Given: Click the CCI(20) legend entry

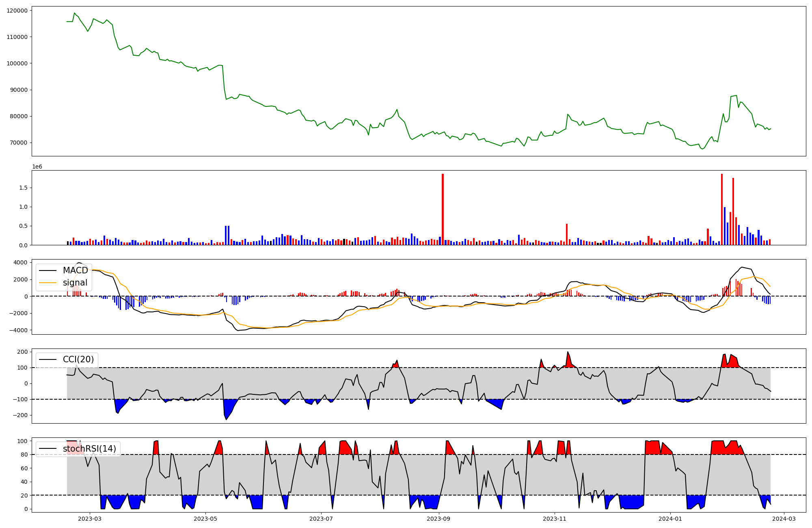Looking at the screenshot, I should (78, 359).
